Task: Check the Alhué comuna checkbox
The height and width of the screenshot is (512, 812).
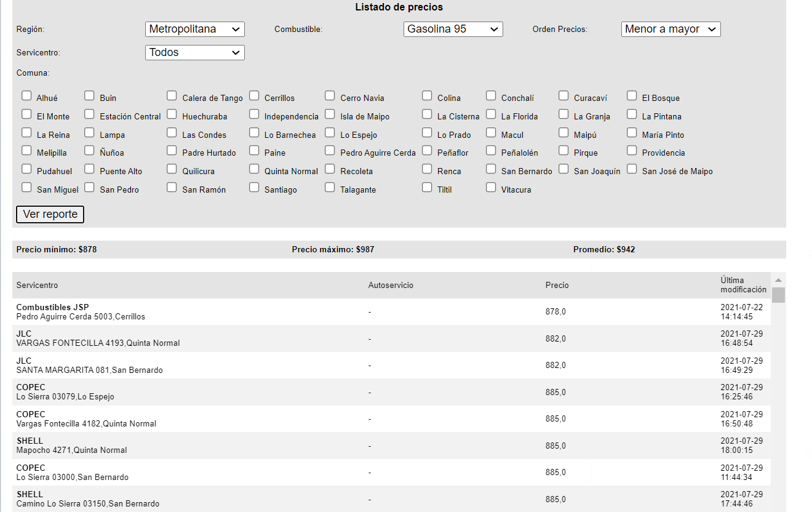Action: point(26,96)
